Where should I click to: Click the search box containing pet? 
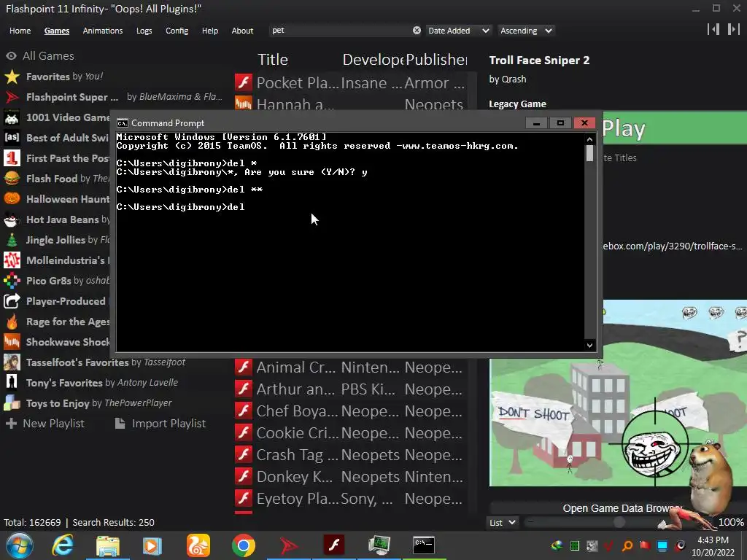coord(340,31)
